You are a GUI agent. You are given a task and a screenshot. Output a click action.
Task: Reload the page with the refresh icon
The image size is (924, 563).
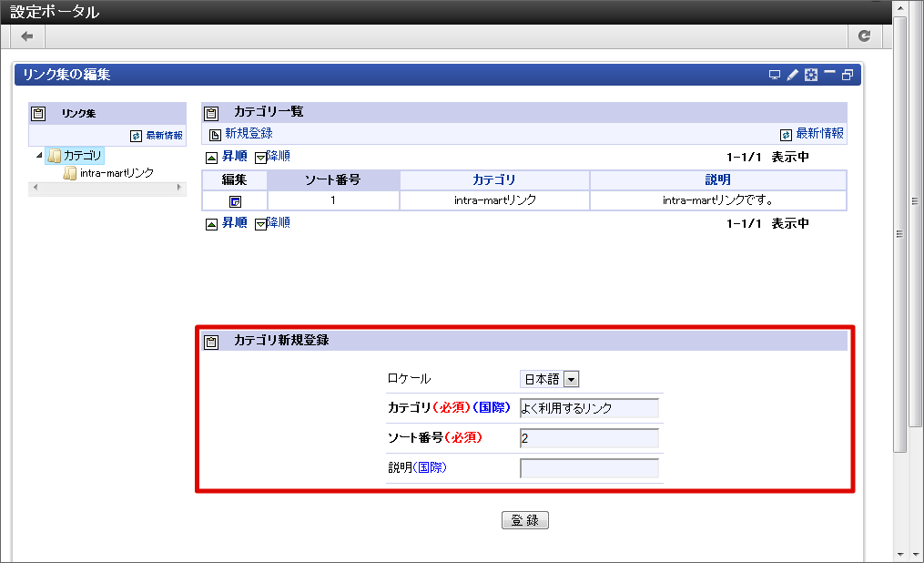click(x=865, y=36)
